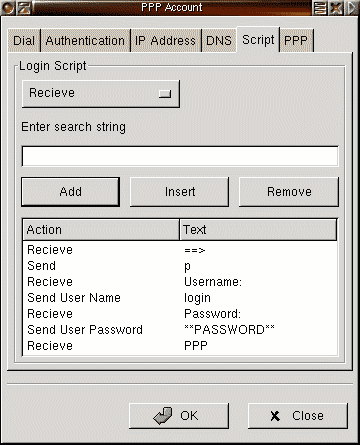Select the Send User Name row
Viewport: 360px width, 445px height.
click(x=180, y=298)
